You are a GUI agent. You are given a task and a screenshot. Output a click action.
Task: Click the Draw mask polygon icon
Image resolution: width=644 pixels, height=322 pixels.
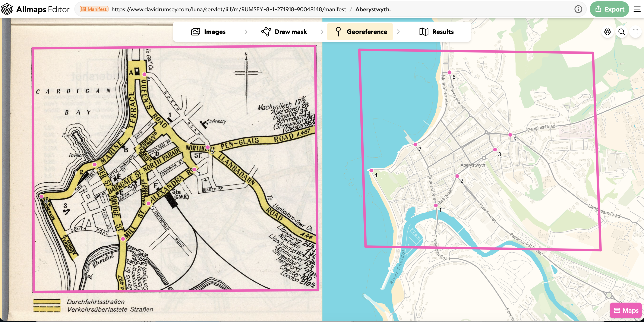pyautogui.click(x=266, y=32)
